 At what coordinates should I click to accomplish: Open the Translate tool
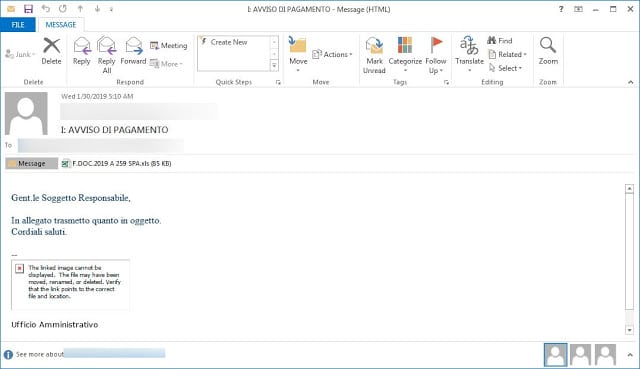(x=469, y=54)
